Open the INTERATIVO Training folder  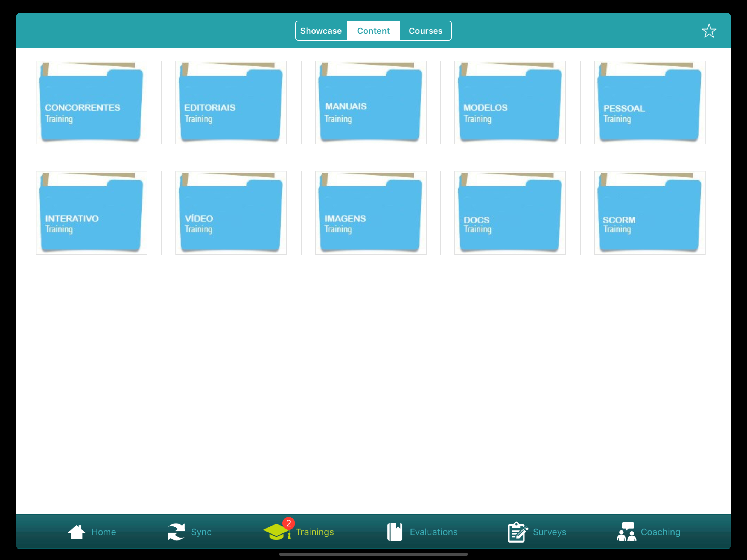92,213
